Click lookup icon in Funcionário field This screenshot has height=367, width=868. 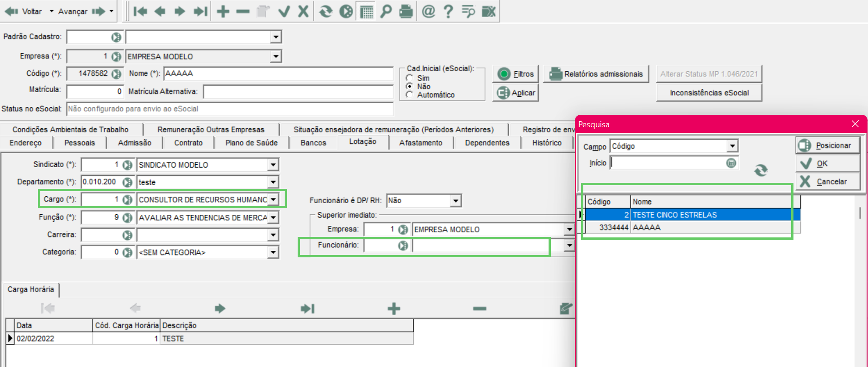point(403,245)
